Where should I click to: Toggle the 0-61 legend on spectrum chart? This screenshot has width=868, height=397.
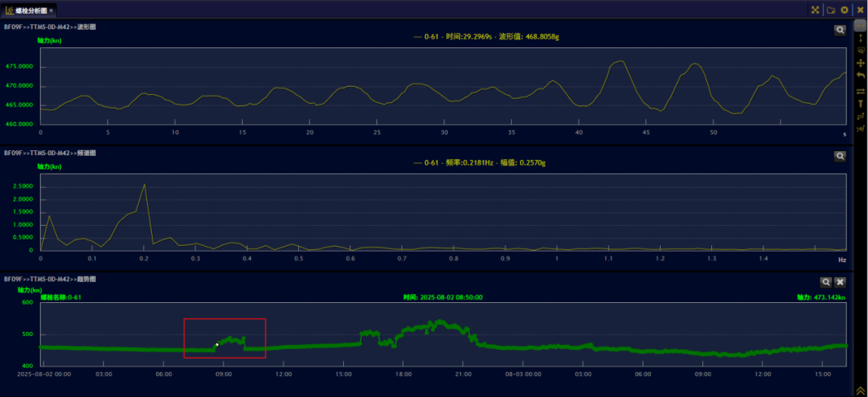pyautogui.click(x=426, y=163)
